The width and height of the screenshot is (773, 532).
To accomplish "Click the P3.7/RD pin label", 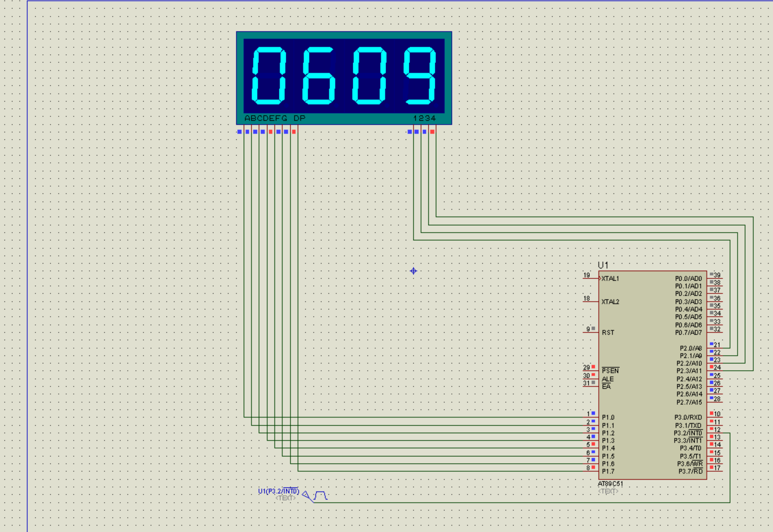I will 691,471.
